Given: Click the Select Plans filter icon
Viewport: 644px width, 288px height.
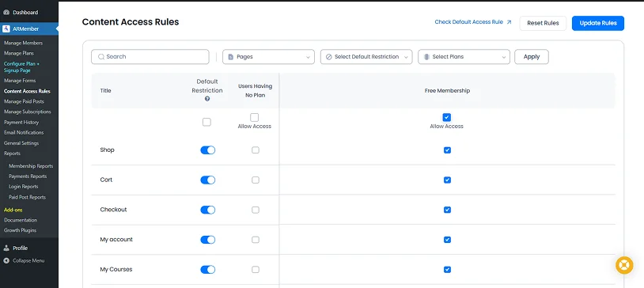Looking at the screenshot, I should (x=426, y=57).
